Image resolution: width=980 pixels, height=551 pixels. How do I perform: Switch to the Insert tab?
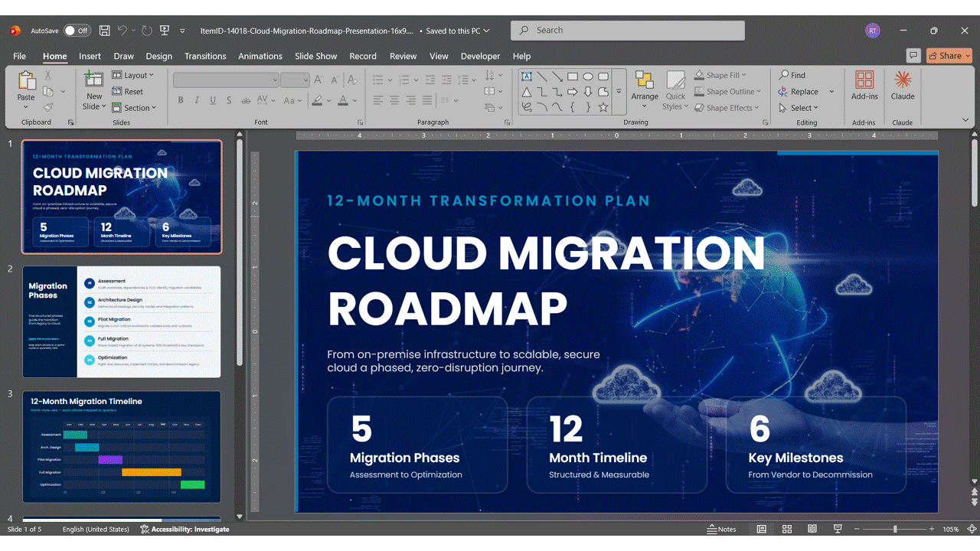90,56
